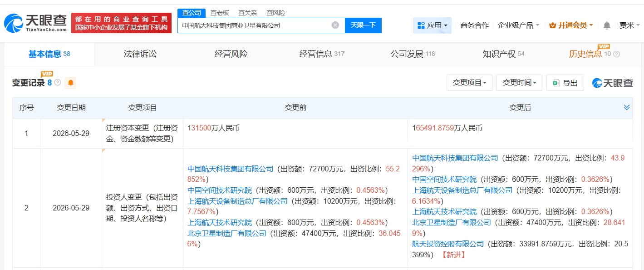Open 上海航天技术研究院 in 变更后 column
Image resolution: width=644 pixels, height=270 pixels.
point(444,212)
